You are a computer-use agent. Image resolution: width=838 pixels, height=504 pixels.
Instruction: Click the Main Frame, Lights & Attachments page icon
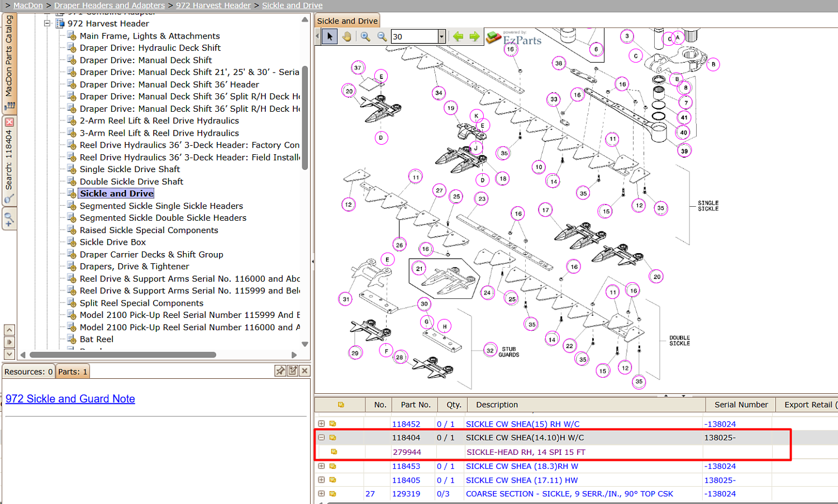(72, 36)
